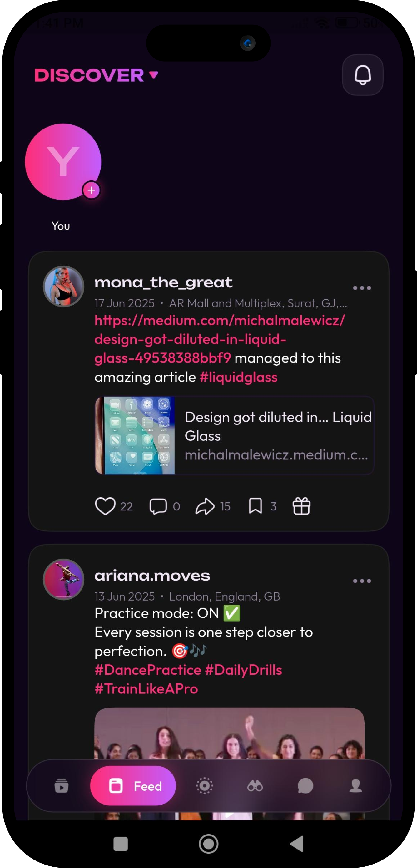
Task: Open options menu on ariana.moves post
Action: (x=362, y=581)
